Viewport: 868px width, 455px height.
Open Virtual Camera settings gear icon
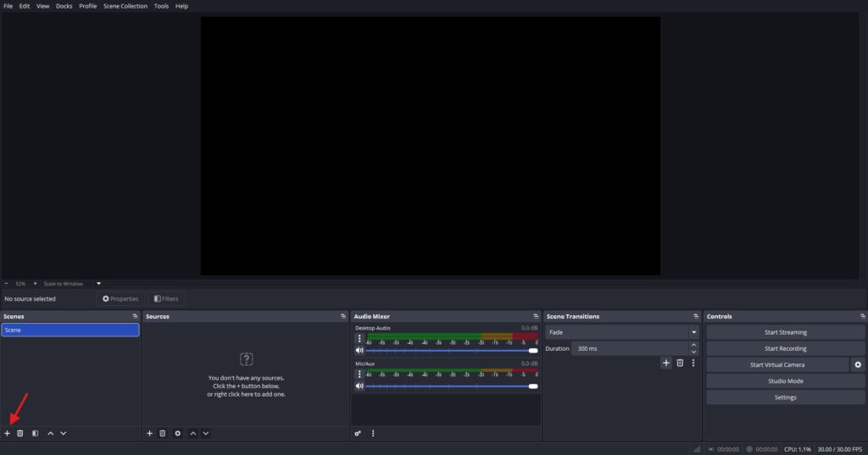click(x=858, y=364)
